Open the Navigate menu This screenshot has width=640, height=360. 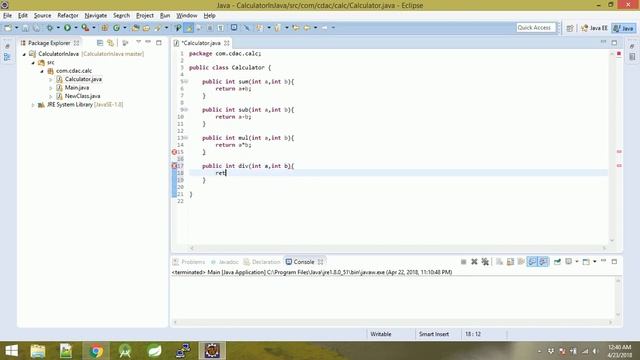coord(96,16)
